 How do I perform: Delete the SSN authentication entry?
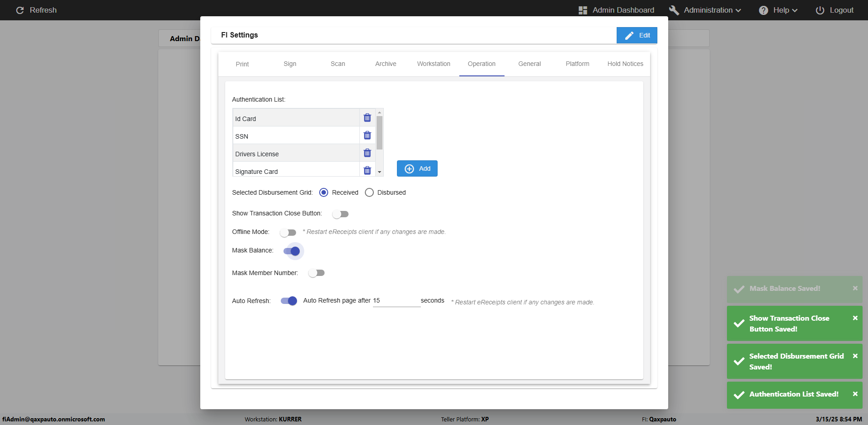[367, 135]
